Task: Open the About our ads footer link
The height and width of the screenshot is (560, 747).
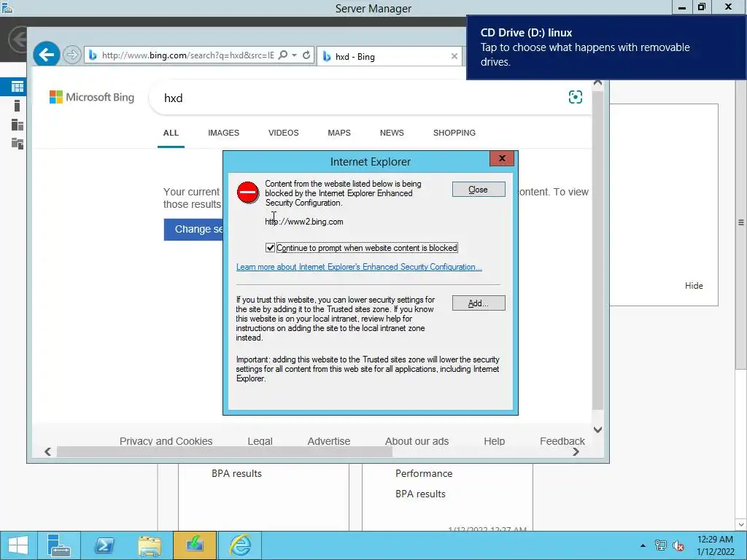Action: (417, 441)
